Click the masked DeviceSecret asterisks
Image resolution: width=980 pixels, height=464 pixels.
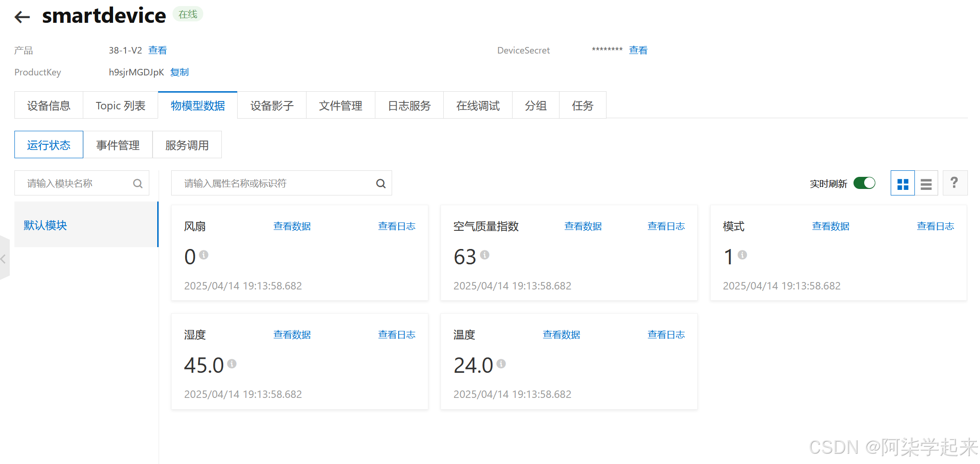607,50
